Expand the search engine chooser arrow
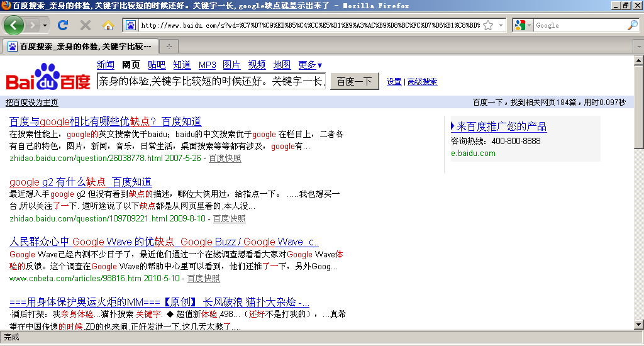The width and height of the screenshot is (644, 346). (529, 25)
